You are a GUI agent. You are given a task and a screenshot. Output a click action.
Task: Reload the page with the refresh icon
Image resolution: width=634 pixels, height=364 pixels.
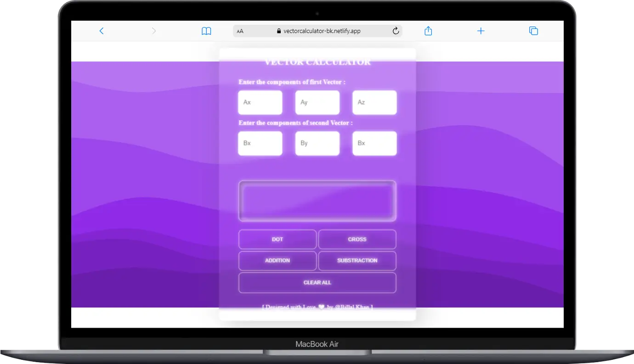click(x=396, y=31)
